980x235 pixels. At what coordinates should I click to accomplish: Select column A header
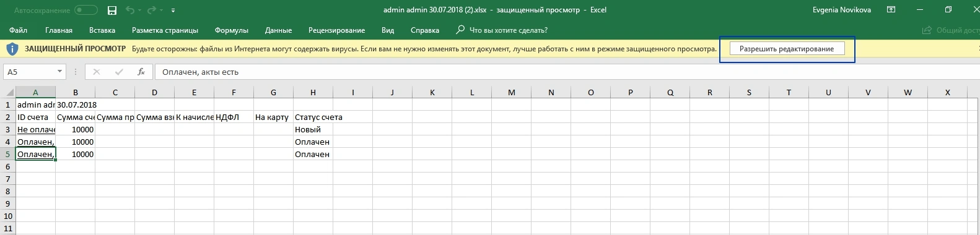coord(35,92)
